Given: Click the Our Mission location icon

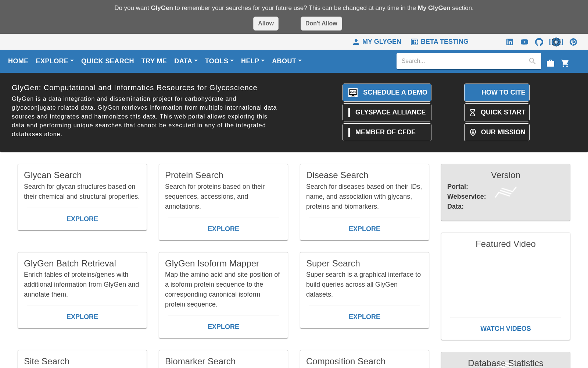Looking at the screenshot, I should pos(473,132).
